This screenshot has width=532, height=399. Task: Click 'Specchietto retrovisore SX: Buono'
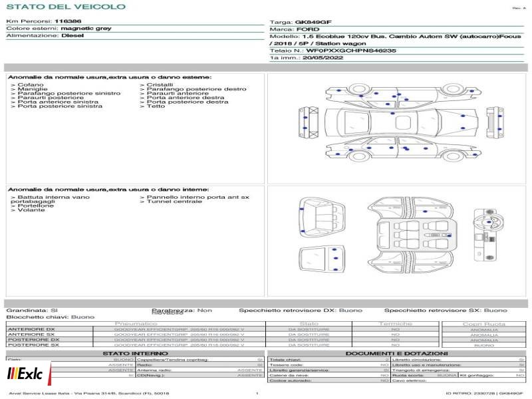tap(446, 311)
